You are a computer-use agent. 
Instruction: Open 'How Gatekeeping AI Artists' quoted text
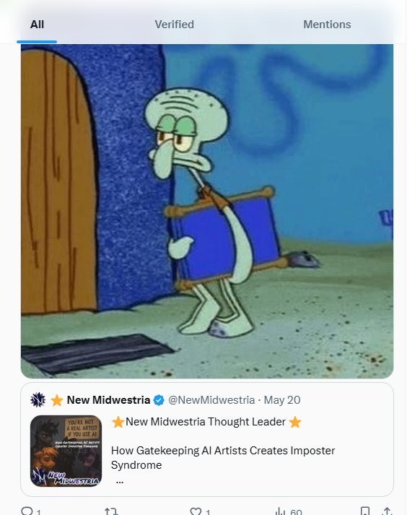point(223,458)
